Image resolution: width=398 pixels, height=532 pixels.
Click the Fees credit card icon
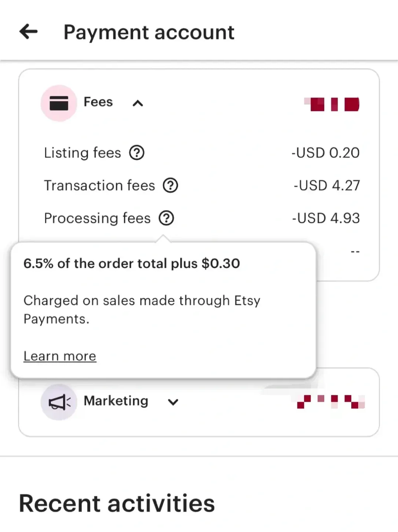click(59, 103)
